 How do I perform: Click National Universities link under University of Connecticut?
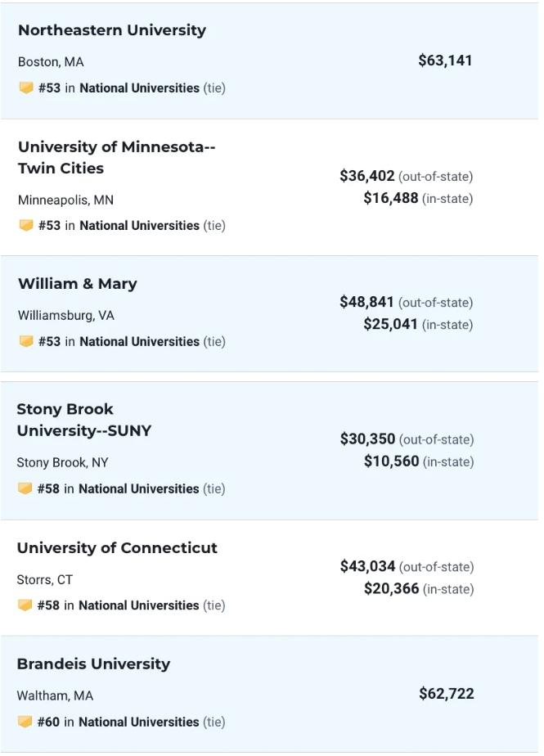tap(138, 605)
